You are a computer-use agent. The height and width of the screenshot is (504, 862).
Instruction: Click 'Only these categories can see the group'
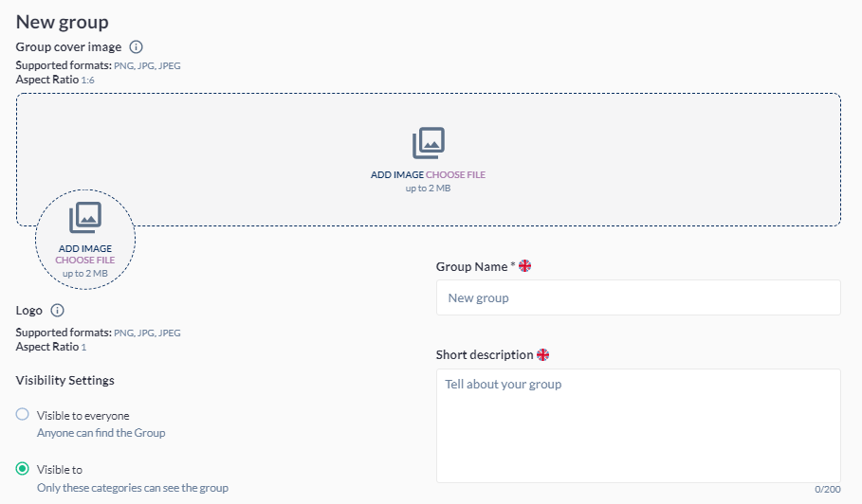coord(132,488)
